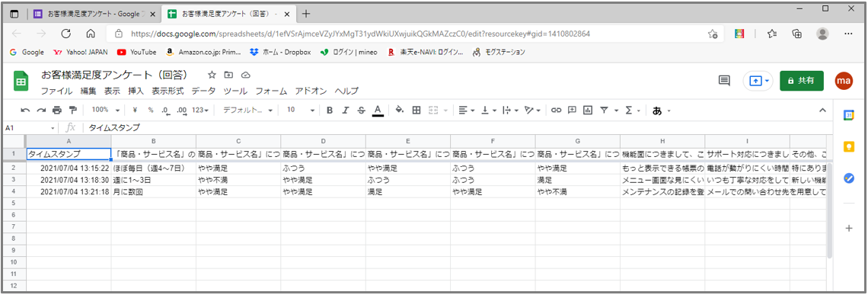Format selection as percent
The width and height of the screenshot is (868, 295).
click(x=150, y=111)
